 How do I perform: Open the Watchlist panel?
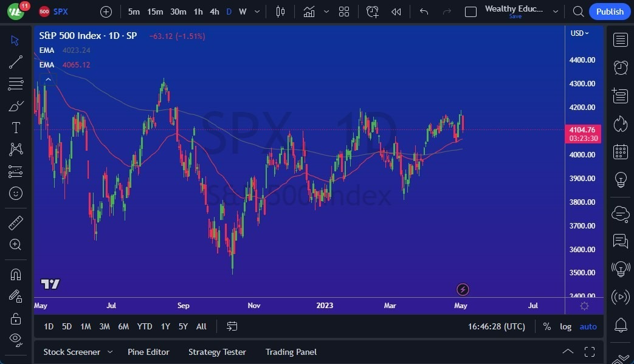(x=620, y=39)
